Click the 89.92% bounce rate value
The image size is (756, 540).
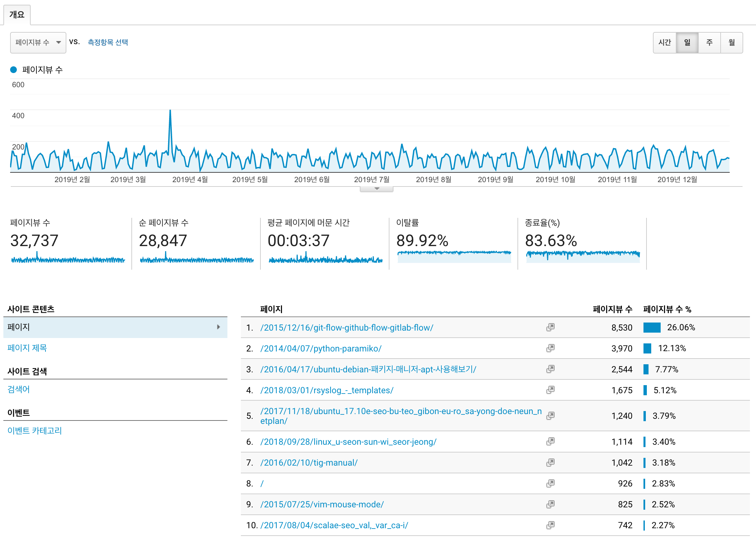[422, 240]
